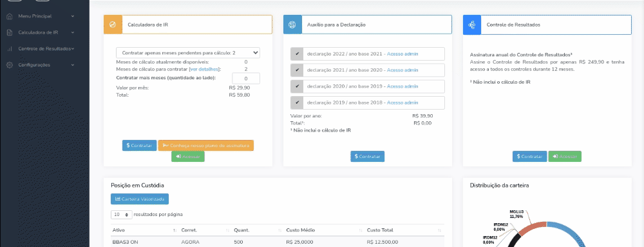Click the Carteira Valorizada button
This screenshot has width=644, height=247.
coord(140,199)
